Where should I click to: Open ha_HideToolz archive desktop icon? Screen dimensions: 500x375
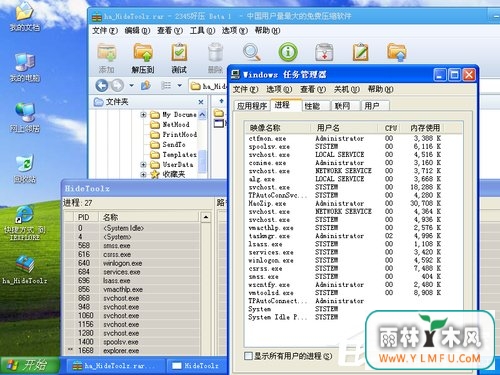(24, 270)
